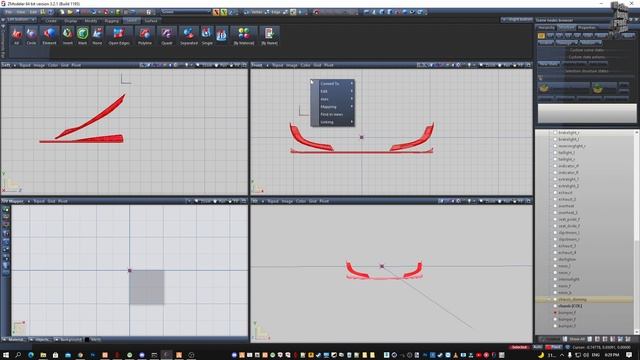Pick the Separated selection tool
The height and width of the screenshot is (360, 640).
(x=189, y=36)
